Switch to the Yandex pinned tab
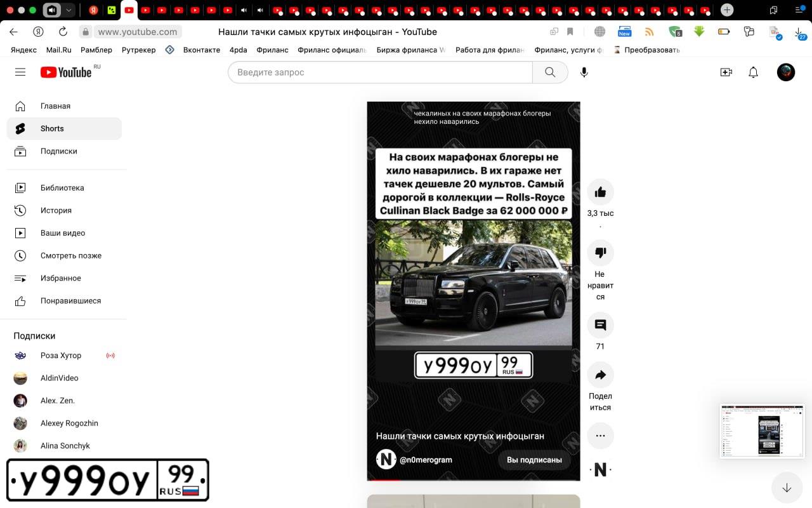The height and width of the screenshot is (508, 812). click(94, 10)
